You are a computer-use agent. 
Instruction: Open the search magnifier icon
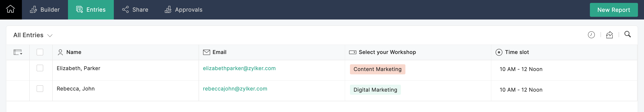coord(627,34)
